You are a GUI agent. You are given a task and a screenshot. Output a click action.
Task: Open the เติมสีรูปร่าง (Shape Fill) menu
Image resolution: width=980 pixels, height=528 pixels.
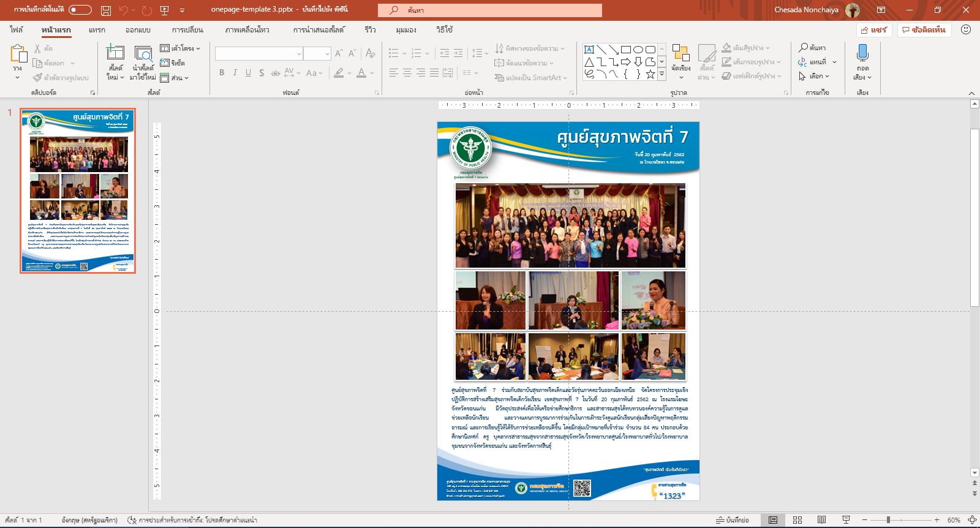click(x=746, y=48)
